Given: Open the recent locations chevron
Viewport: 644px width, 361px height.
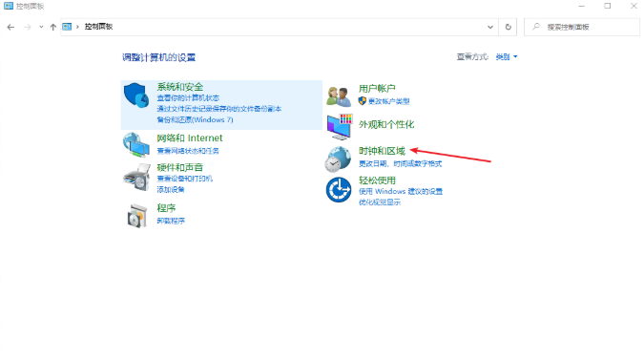Looking at the screenshot, I should (41, 27).
